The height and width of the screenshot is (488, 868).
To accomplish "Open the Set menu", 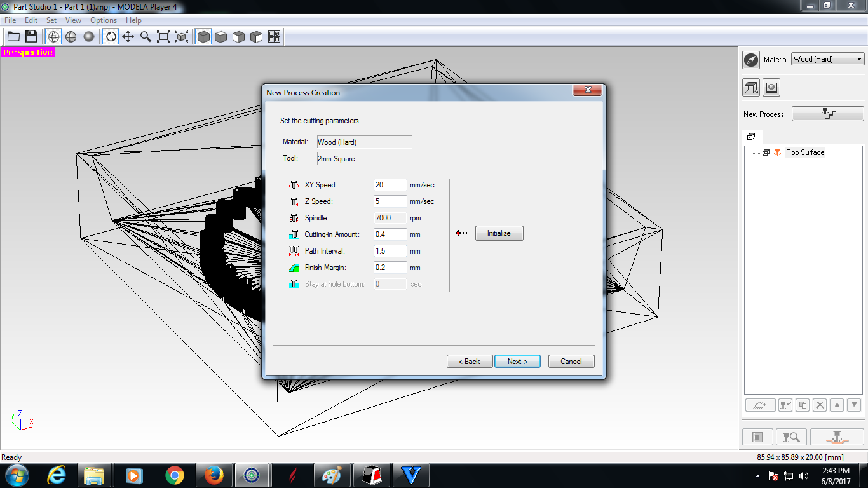I will coord(51,20).
